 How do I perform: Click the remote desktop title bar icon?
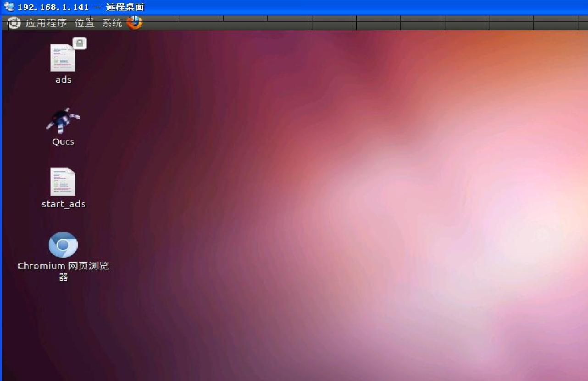pyautogui.click(x=9, y=7)
